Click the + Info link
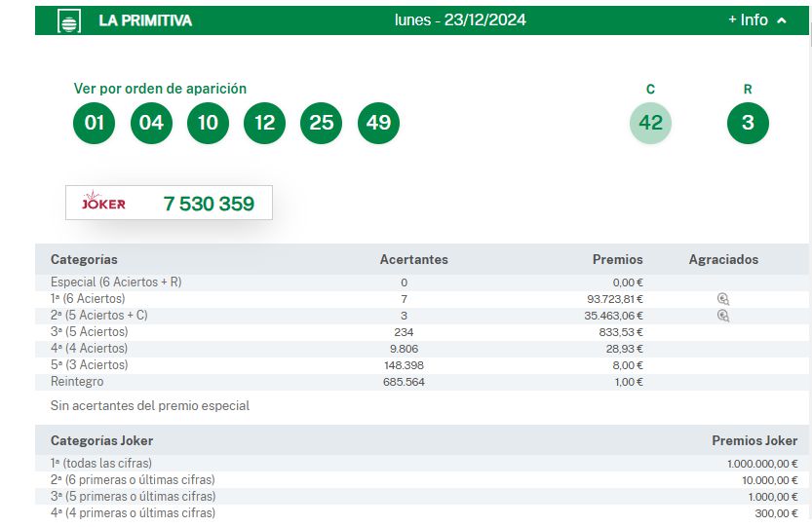 point(748,20)
